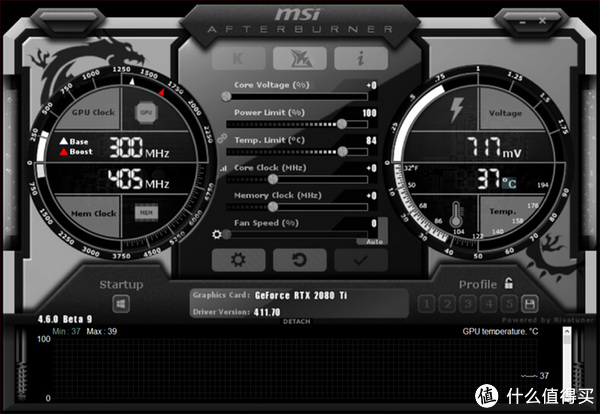The height and width of the screenshot is (414, 600).
Task: Click the reset to defaults button
Action: pos(298,260)
